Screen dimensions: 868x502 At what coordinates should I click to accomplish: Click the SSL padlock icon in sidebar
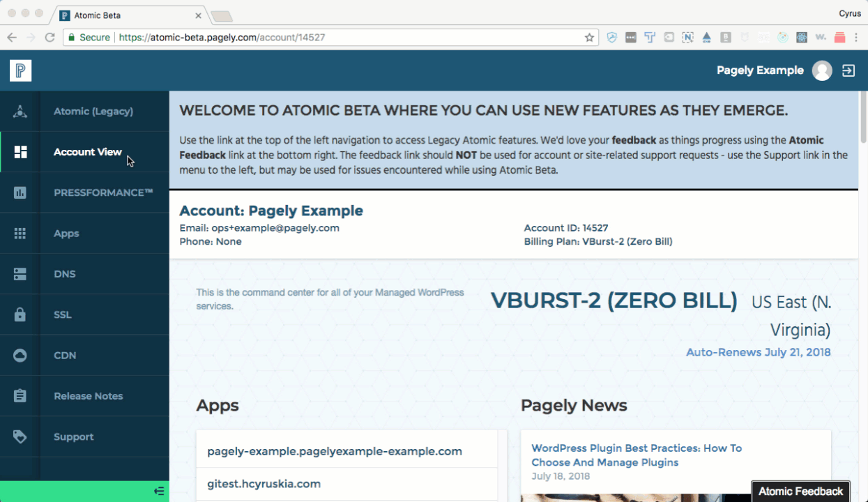[x=20, y=314]
